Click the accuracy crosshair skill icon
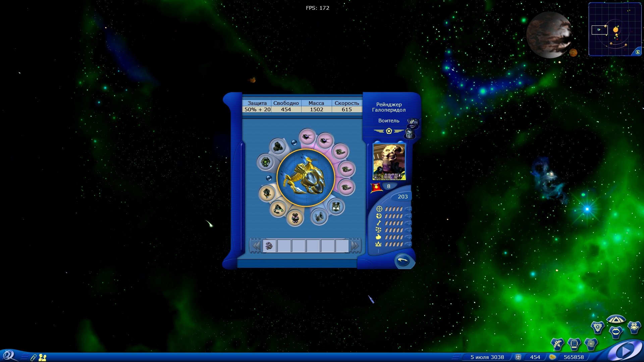 click(x=379, y=209)
